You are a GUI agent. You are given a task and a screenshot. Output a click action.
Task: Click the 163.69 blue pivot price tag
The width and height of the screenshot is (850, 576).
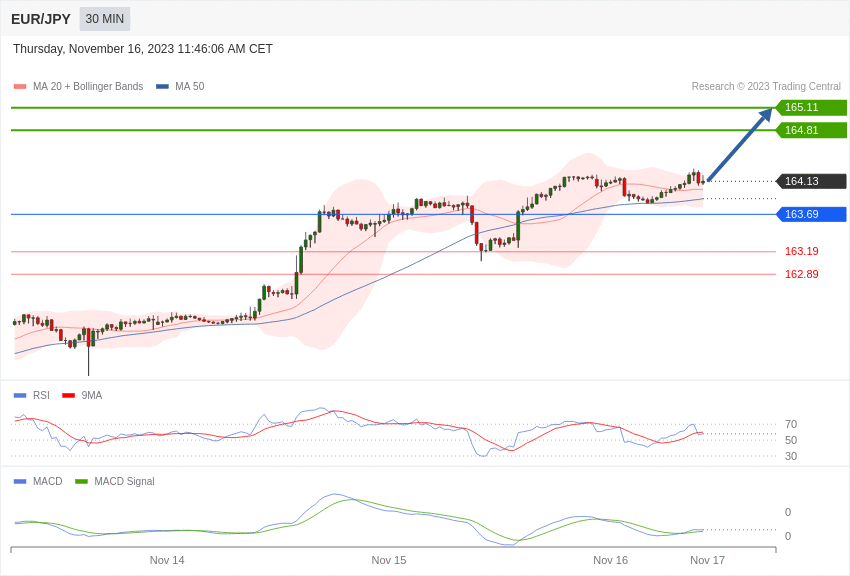pyautogui.click(x=810, y=214)
